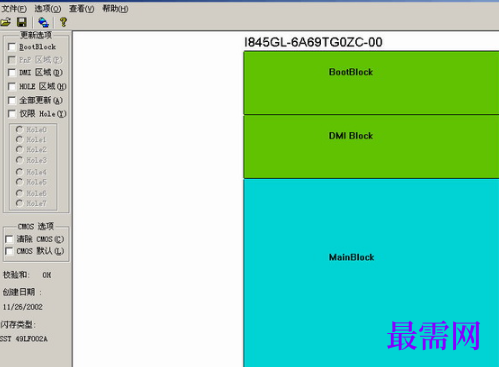Open a BIOS file with the folder icon
499x367 pixels.
point(6,22)
